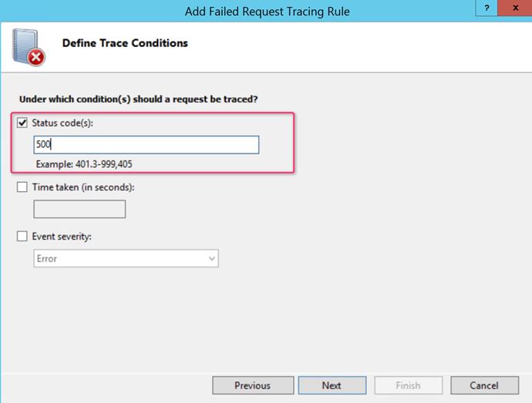Click the status code field containing 500
This screenshot has height=403, width=532.
pyautogui.click(x=146, y=145)
